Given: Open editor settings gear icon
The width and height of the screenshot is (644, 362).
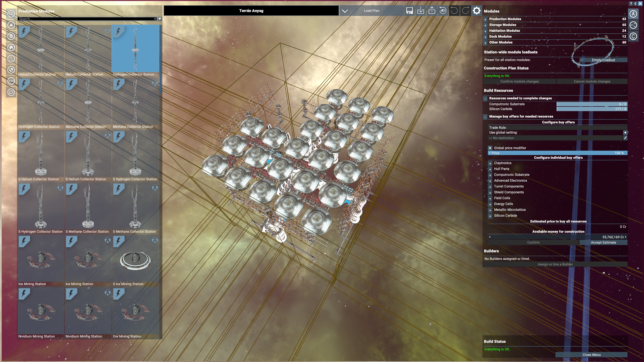Looking at the screenshot, I should pyautogui.click(x=477, y=11).
